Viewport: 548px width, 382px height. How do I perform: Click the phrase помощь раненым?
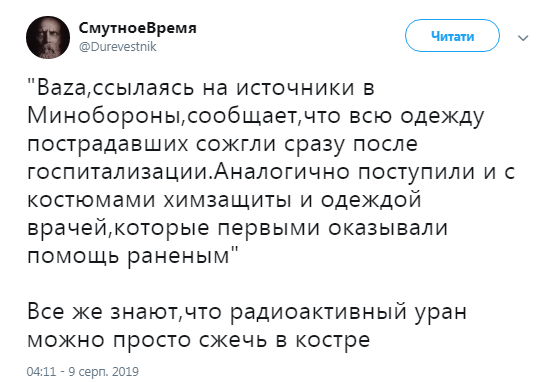[128, 257]
